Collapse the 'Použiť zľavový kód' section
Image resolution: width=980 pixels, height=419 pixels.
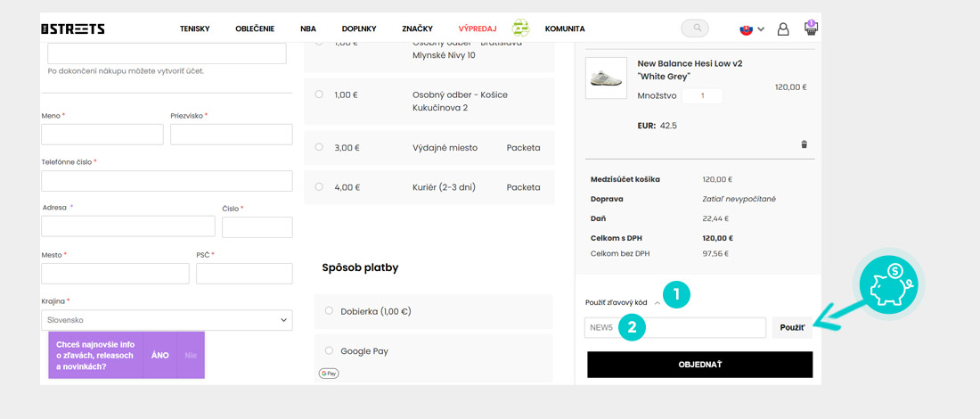[657, 303]
